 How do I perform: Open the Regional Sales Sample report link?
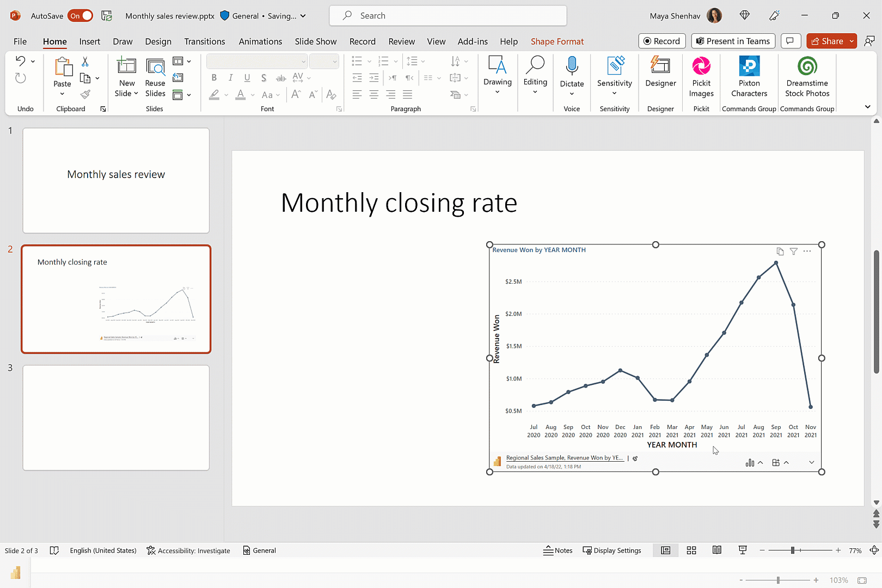pos(565,457)
